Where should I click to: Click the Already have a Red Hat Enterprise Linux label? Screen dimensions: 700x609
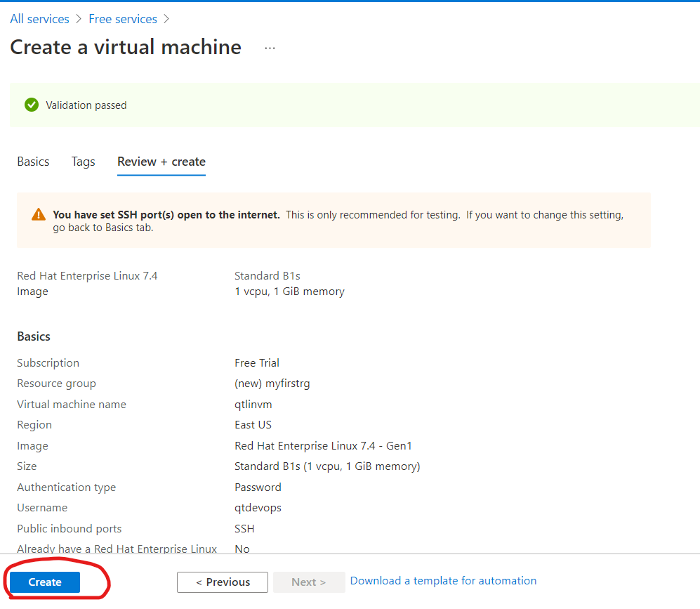[x=117, y=549]
